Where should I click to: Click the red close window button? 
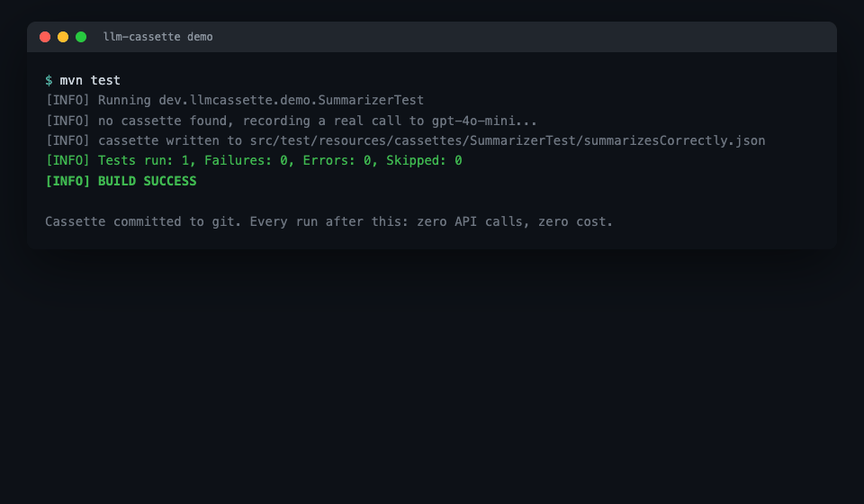[x=45, y=37]
